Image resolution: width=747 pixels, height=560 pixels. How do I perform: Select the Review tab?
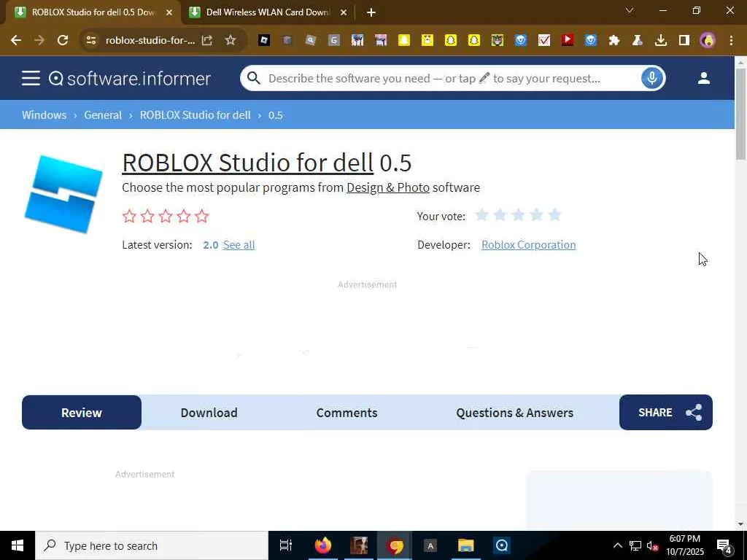pos(82,413)
